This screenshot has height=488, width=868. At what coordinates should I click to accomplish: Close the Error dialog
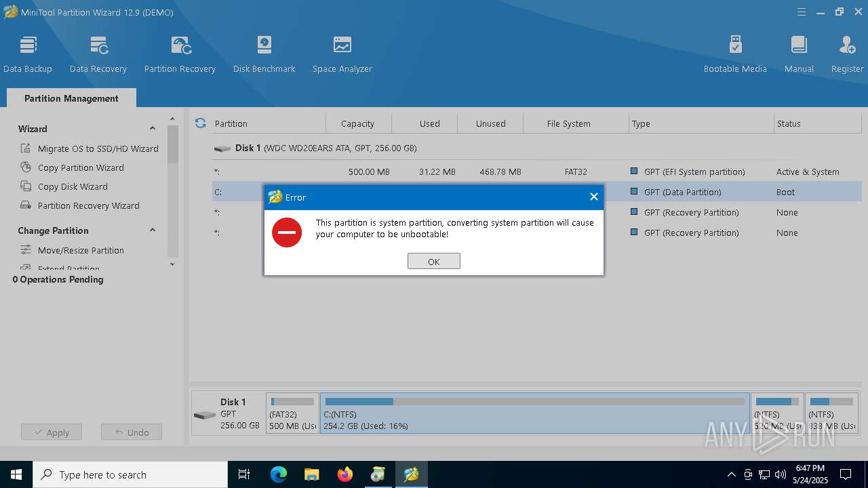coord(593,197)
